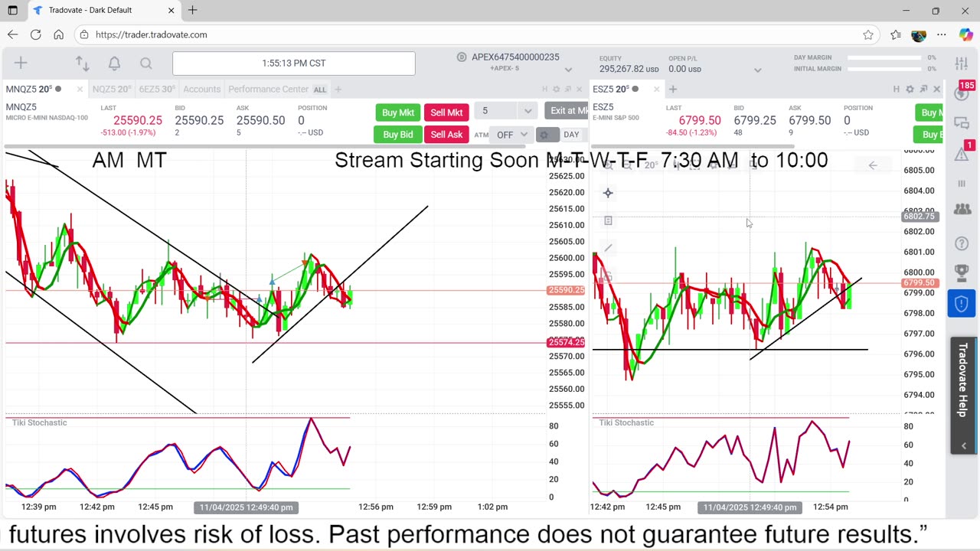This screenshot has width=980, height=551.
Task: Add a new tab next to Performance Center
Action: 338,90
